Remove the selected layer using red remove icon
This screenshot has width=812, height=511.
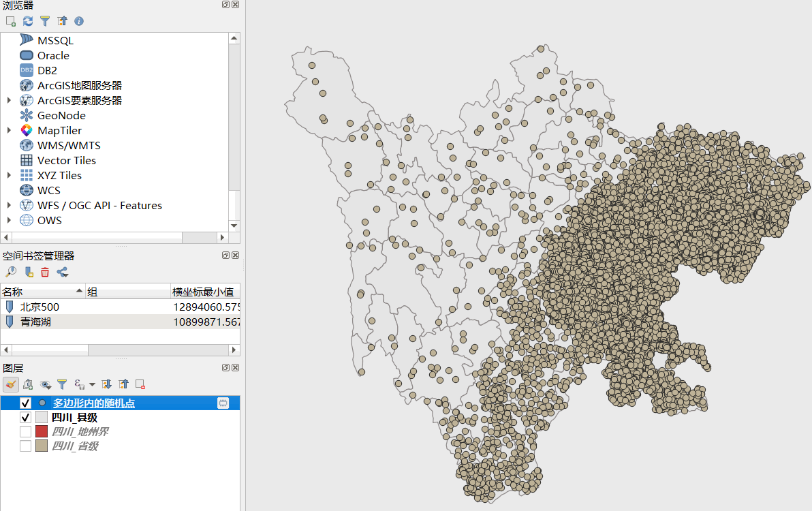140,384
